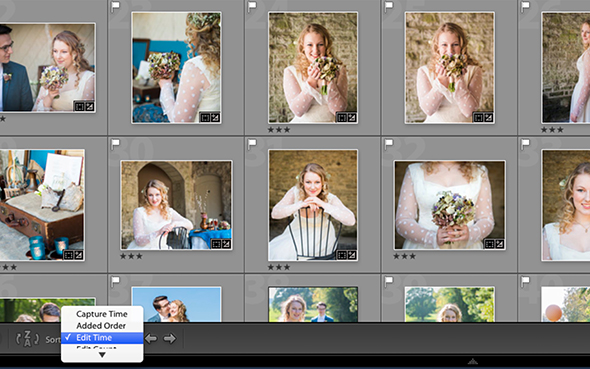Image resolution: width=590 pixels, height=369 pixels.
Task: Show more sort options with menu's down arrow
Action: [x=102, y=355]
